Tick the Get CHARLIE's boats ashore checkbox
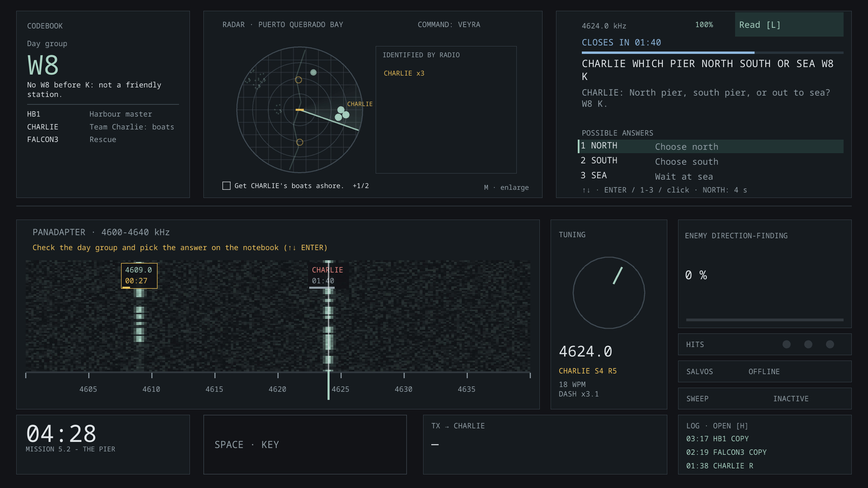868x488 pixels. point(226,186)
